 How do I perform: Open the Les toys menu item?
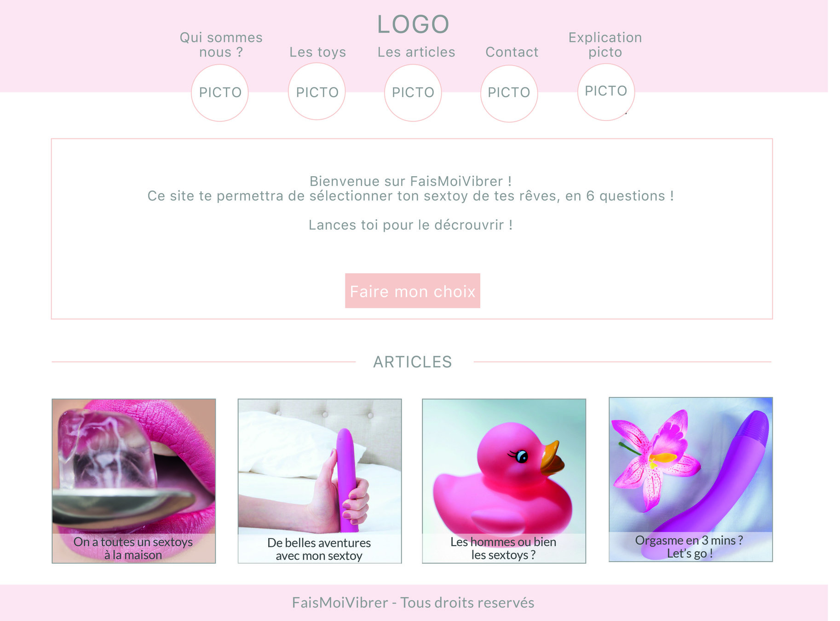[317, 52]
